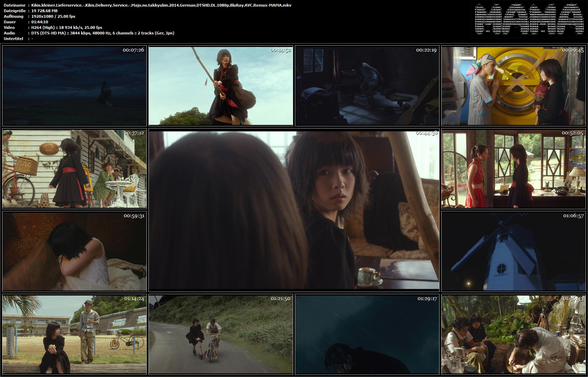
Task: Open the large center close-up thumbnail
Action: [x=294, y=210]
